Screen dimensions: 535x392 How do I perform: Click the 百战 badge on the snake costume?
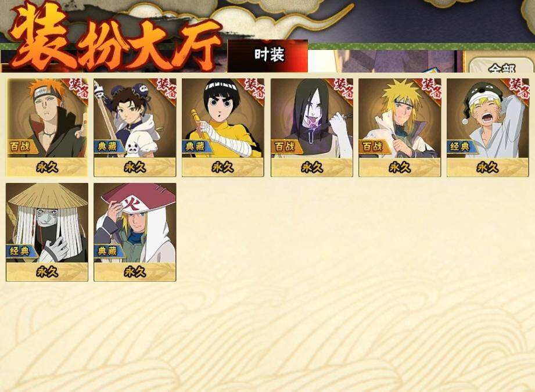tap(285, 147)
